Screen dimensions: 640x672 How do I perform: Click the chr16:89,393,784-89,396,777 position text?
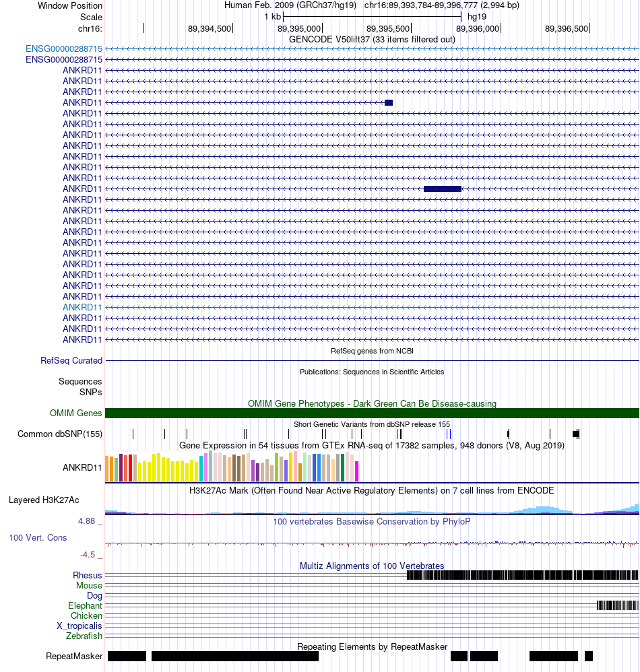tap(441, 5)
